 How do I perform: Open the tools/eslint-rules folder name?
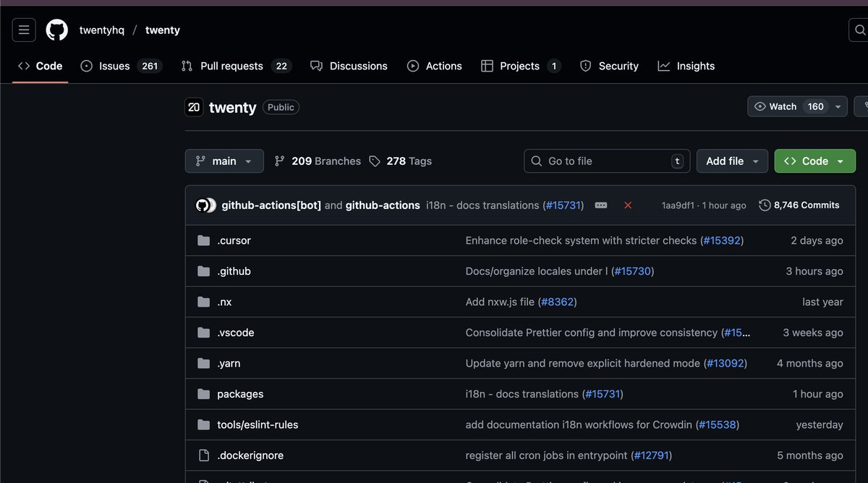[x=258, y=424]
